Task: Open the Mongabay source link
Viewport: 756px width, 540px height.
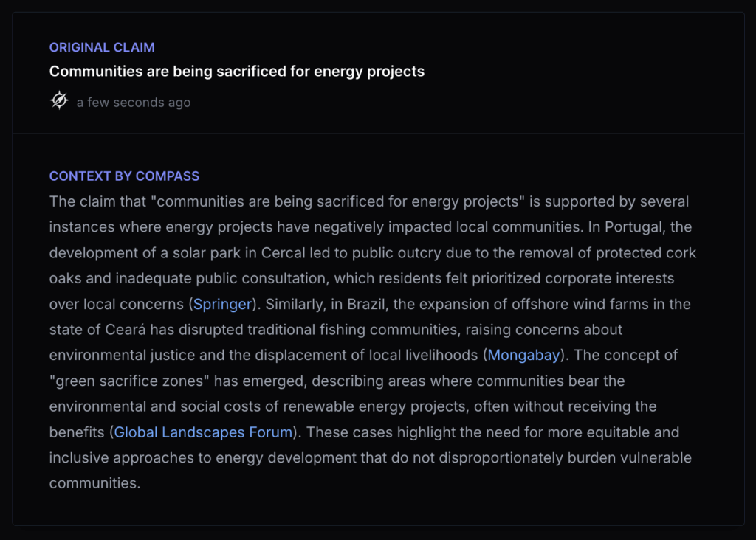Action: point(523,355)
